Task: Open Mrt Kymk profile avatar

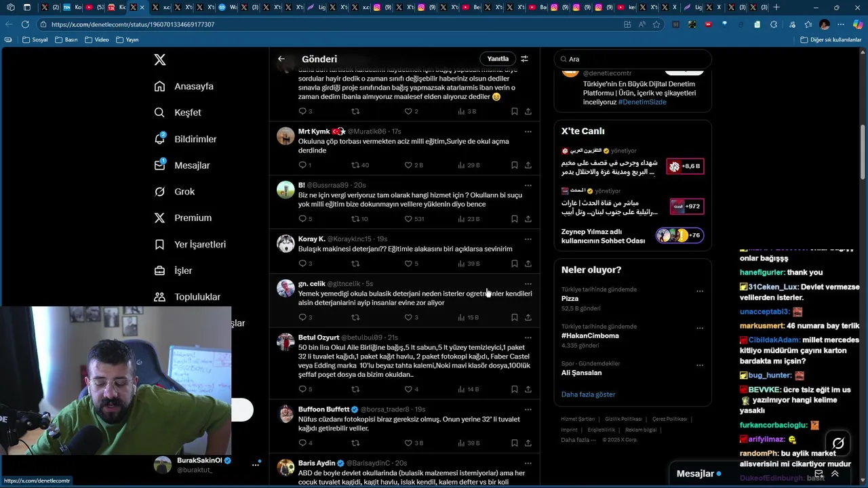Action: [285, 136]
